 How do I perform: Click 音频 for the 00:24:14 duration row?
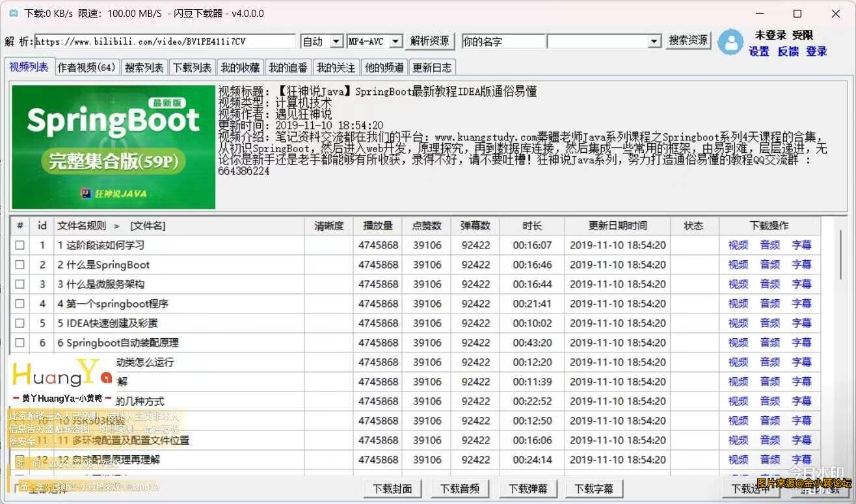click(x=770, y=460)
